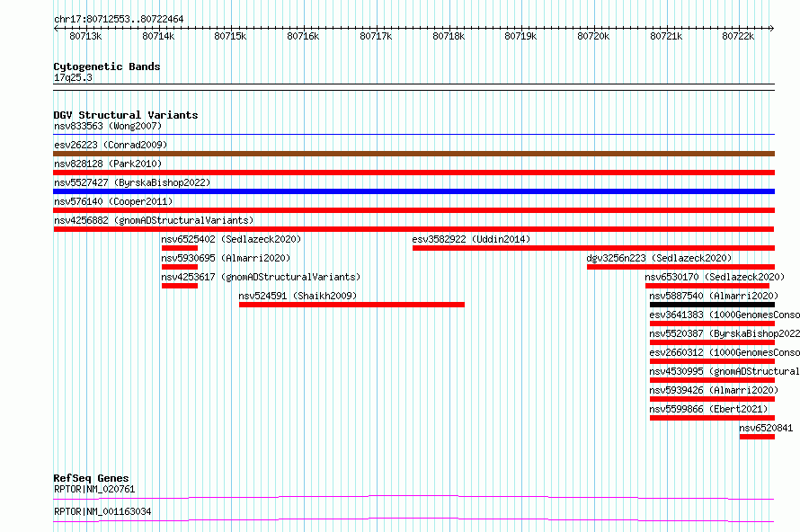Click dgv3256n223 (Sedlazeck2020) label

pyautogui.click(x=659, y=258)
